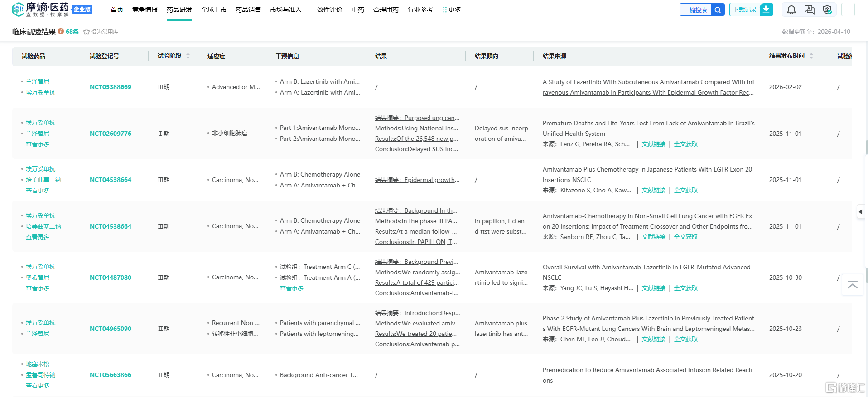The image size is (868, 397).
Task: Click the side panel collapse arrow
Action: (860, 211)
